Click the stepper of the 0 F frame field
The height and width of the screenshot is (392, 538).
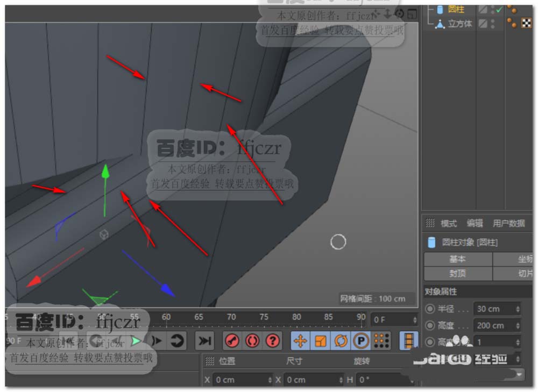click(x=415, y=319)
